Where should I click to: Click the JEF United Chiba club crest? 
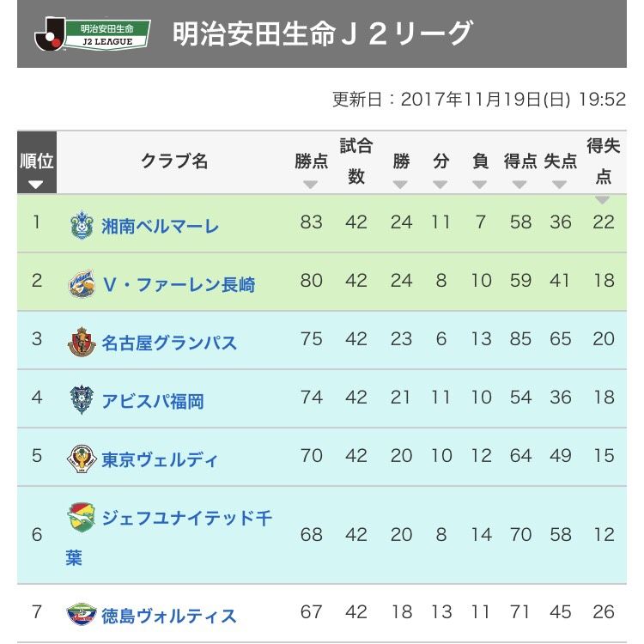coord(82,517)
